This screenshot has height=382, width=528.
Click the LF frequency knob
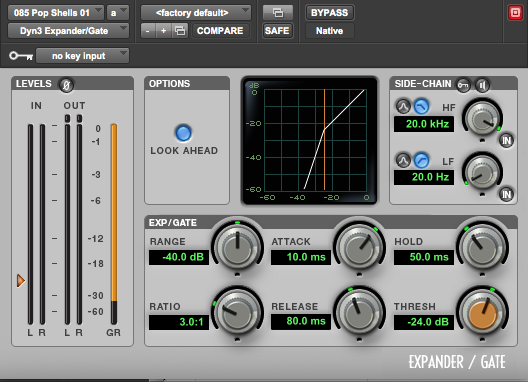pos(482,172)
